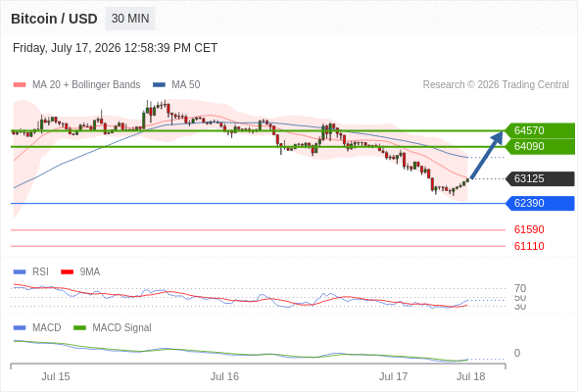Click the red 61590 support level
The height and width of the screenshot is (392, 578).
[529, 229]
